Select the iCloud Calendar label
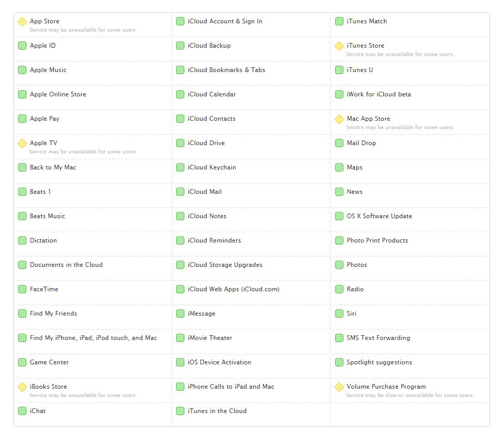 (211, 94)
